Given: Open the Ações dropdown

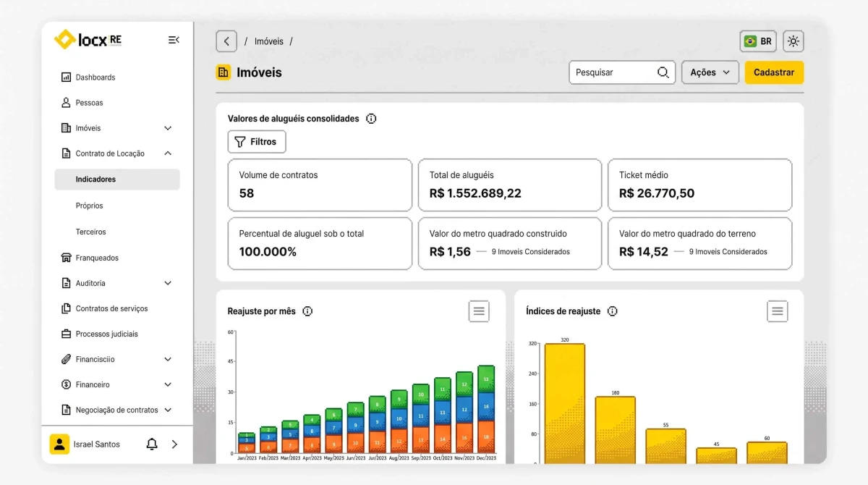Looking at the screenshot, I should pyautogui.click(x=710, y=72).
